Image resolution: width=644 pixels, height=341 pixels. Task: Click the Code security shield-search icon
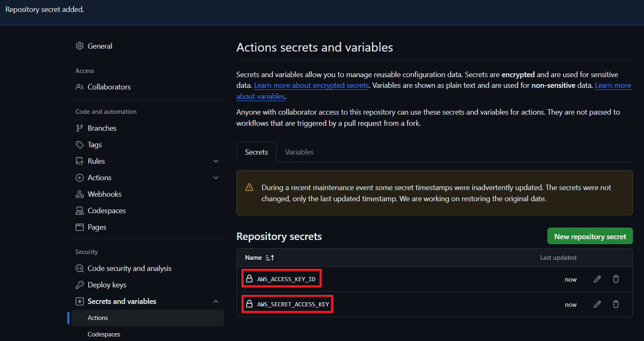click(80, 268)
